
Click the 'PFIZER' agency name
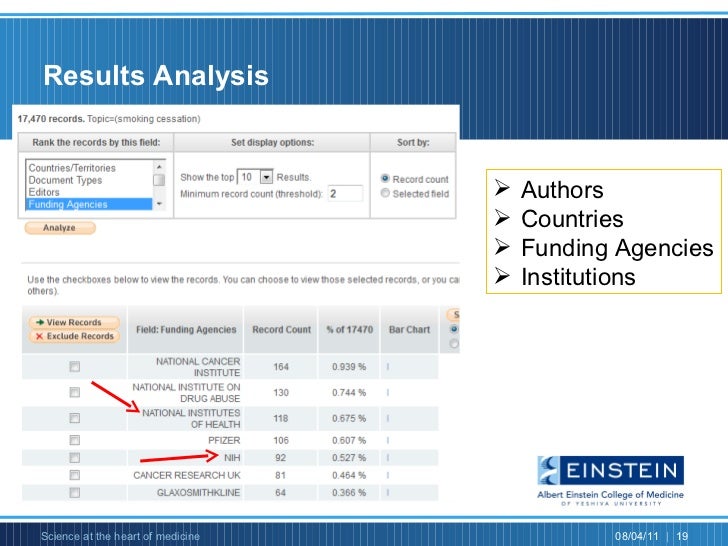point(224,440)
